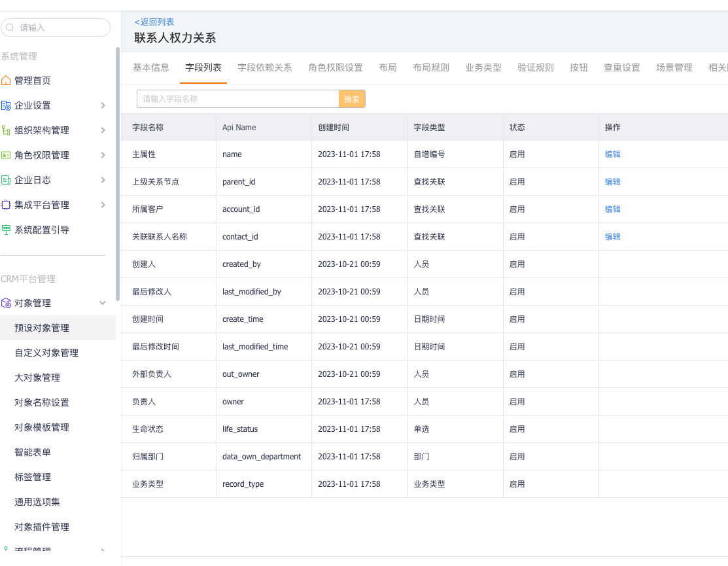Click the sidebar vertical scrollbar
Screen dimensions: 728x566
point(118,174)
